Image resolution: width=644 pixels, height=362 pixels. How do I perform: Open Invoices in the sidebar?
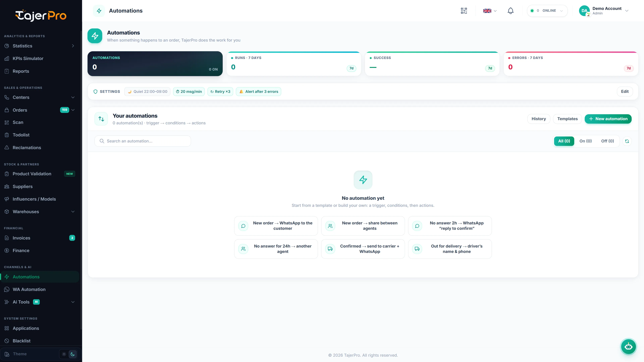[40, 238]
